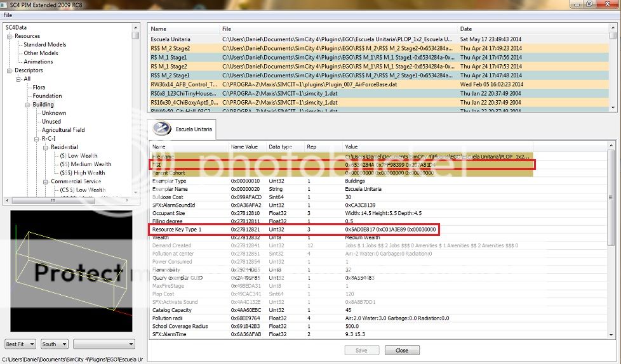
Task: Select Standard Models in the tree
Action: [44, 44]
